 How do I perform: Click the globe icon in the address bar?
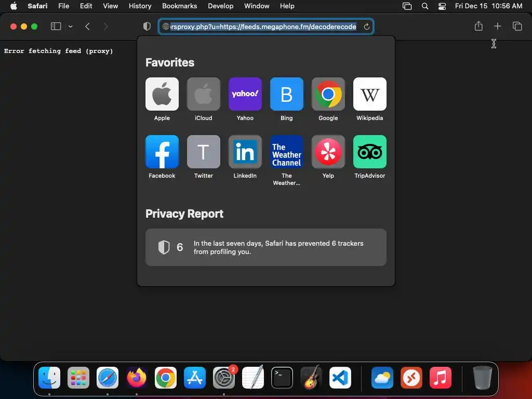tap(166, 26)
